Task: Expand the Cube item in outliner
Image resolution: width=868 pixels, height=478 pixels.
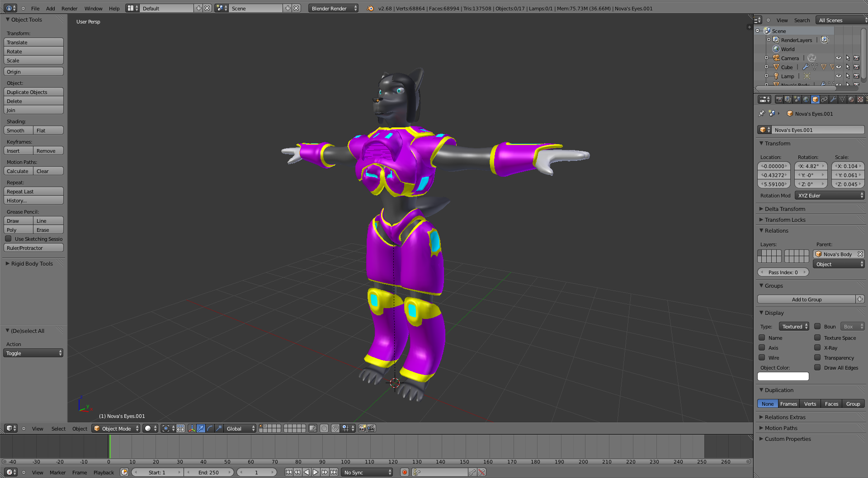Action: 766,67
